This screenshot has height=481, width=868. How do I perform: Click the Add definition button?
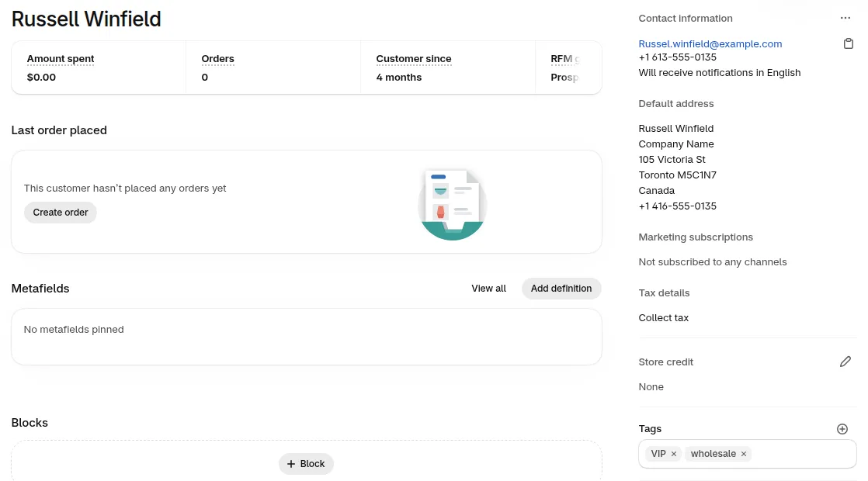(561, 289)
